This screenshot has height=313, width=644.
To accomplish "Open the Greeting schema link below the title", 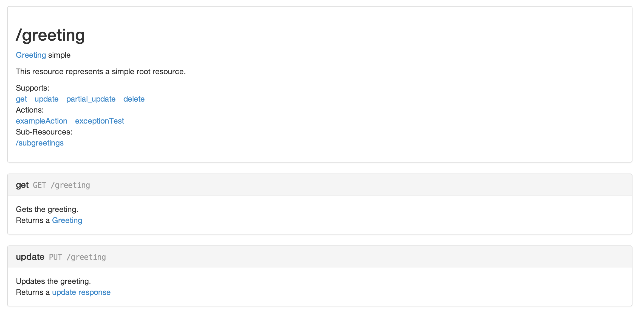I will tap(31, 55).
